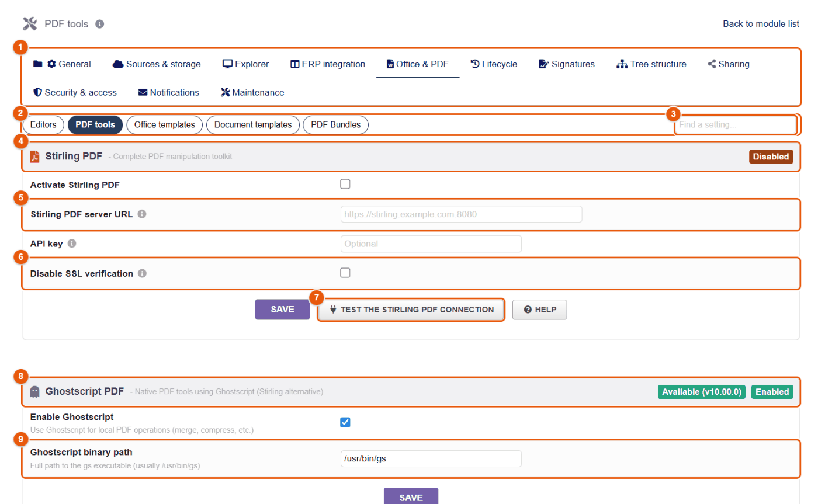Open the Document templates sub-tab

[x=253, y=125]
